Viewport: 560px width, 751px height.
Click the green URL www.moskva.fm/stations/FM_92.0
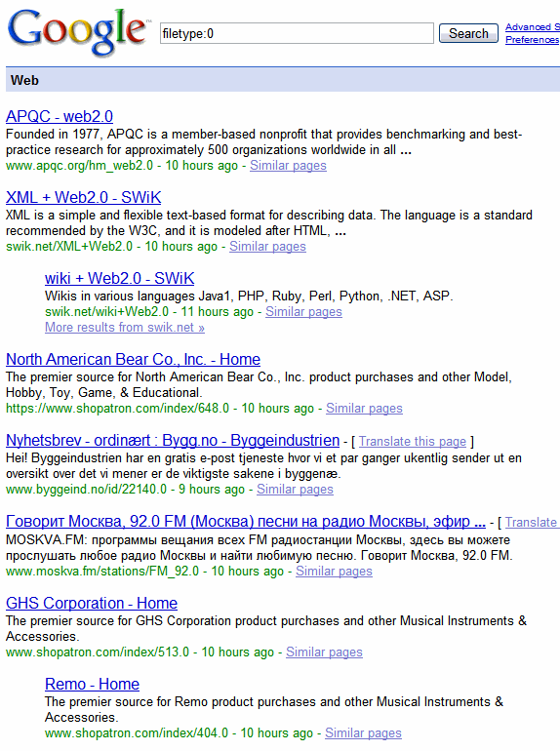click(x=102, y=571)
